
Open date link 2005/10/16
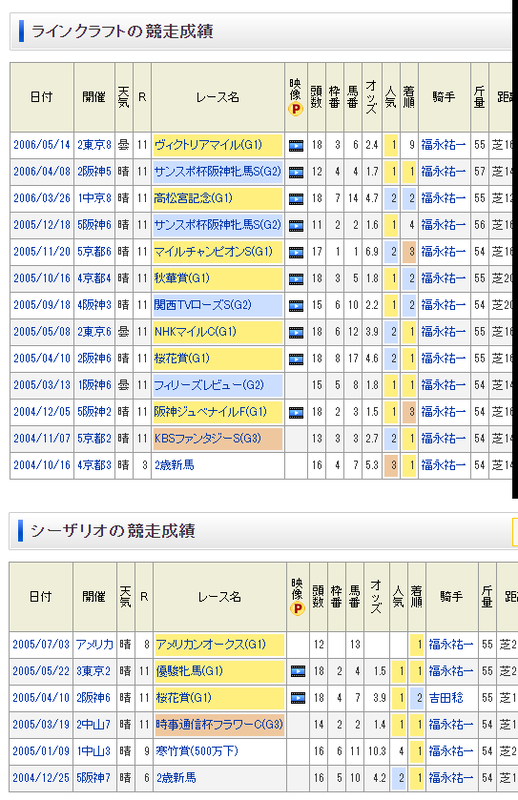click(42, 278)
